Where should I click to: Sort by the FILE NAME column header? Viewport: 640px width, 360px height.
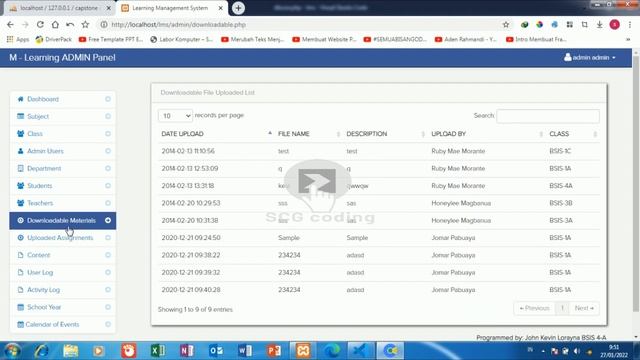point(309,134)
